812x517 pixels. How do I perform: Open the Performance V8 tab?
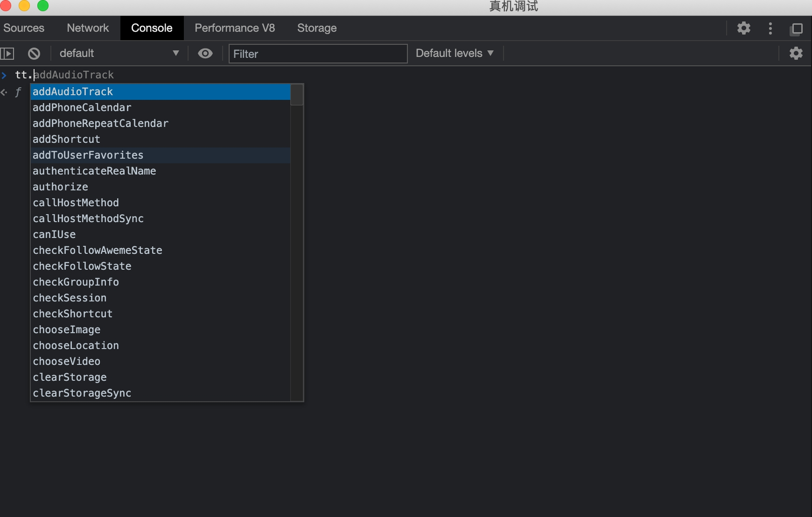(235, 28)
